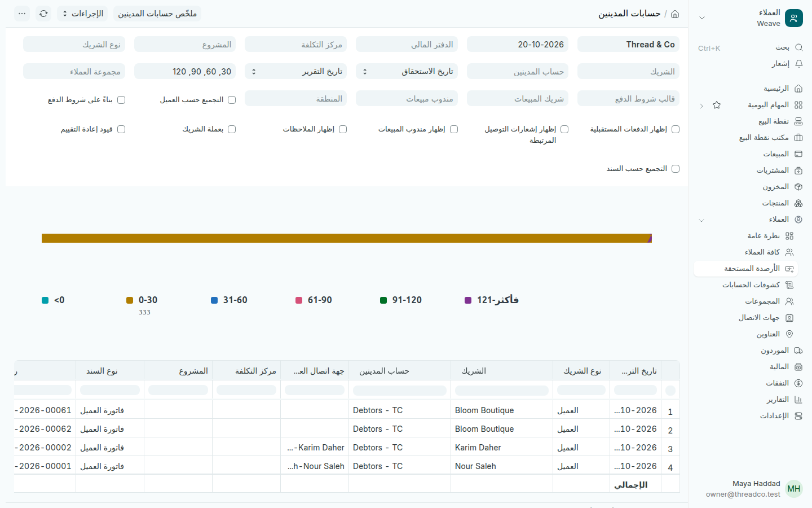Click the refresh icon in toolbar
812x508 pixels.
coord(43,14)
